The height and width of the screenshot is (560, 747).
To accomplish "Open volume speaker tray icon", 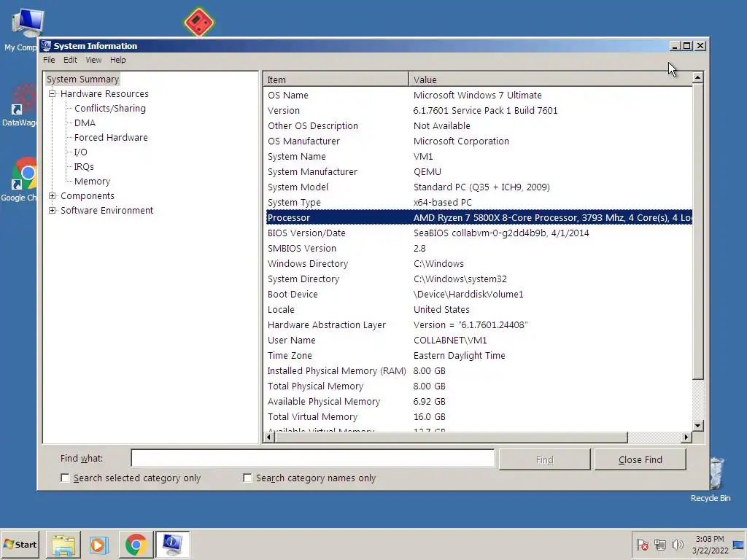I will point(677,545).
